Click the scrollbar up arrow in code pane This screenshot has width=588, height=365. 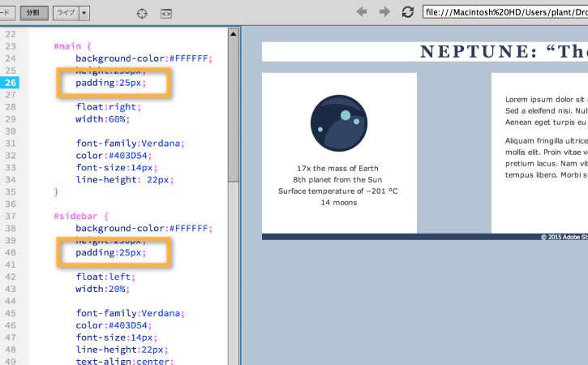click(234, 34)
